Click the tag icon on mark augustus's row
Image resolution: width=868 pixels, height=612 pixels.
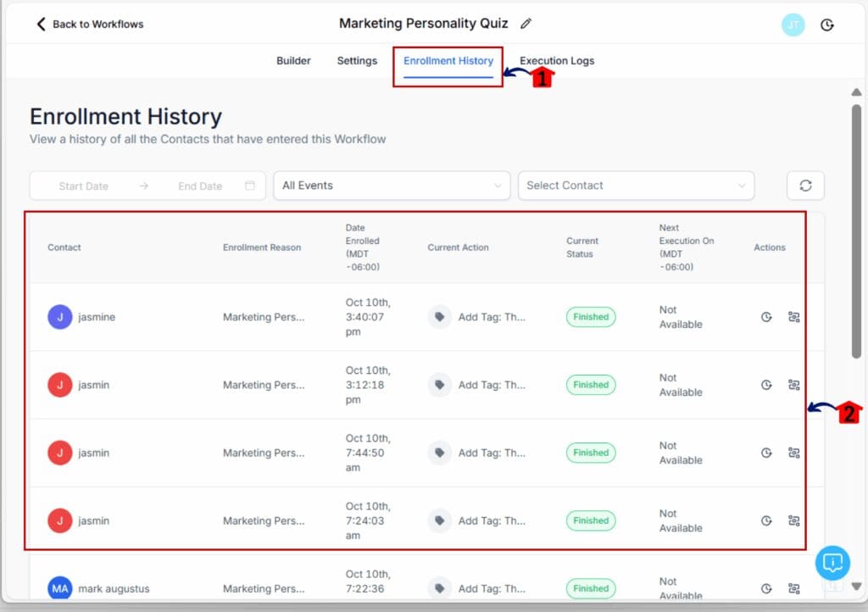(439, 588)
